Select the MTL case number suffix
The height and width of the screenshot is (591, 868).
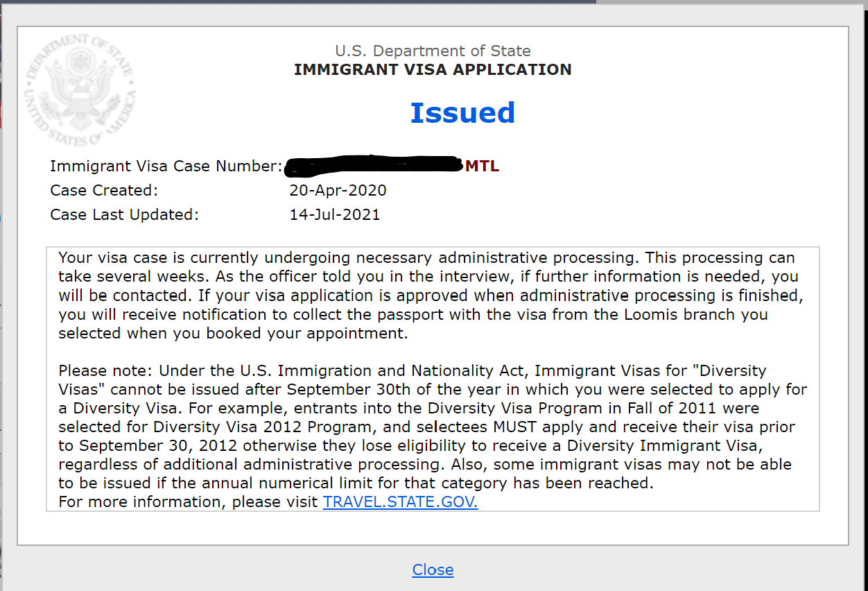(x=482, y=166)
